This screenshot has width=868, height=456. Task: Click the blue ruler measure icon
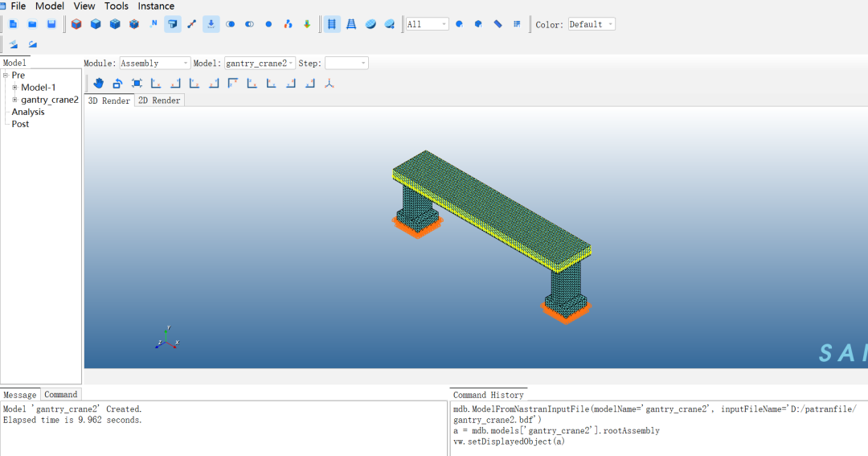(x=497, y=24)
